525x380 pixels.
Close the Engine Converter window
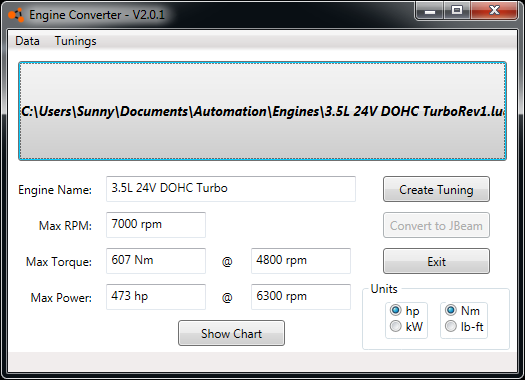click(x=494, y=11)
